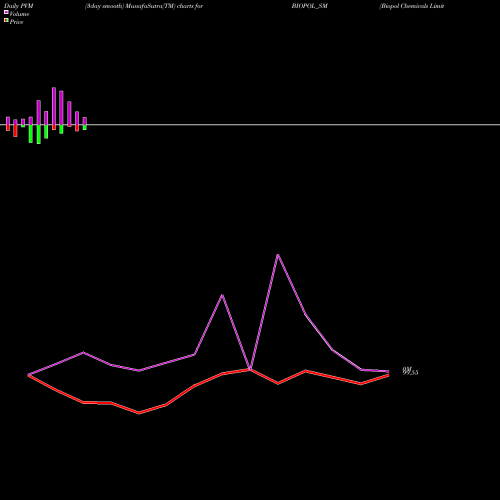The image size is (500, 500).
Task: Click the tallest magenta volume bar
Action: [x=54, y=106]
